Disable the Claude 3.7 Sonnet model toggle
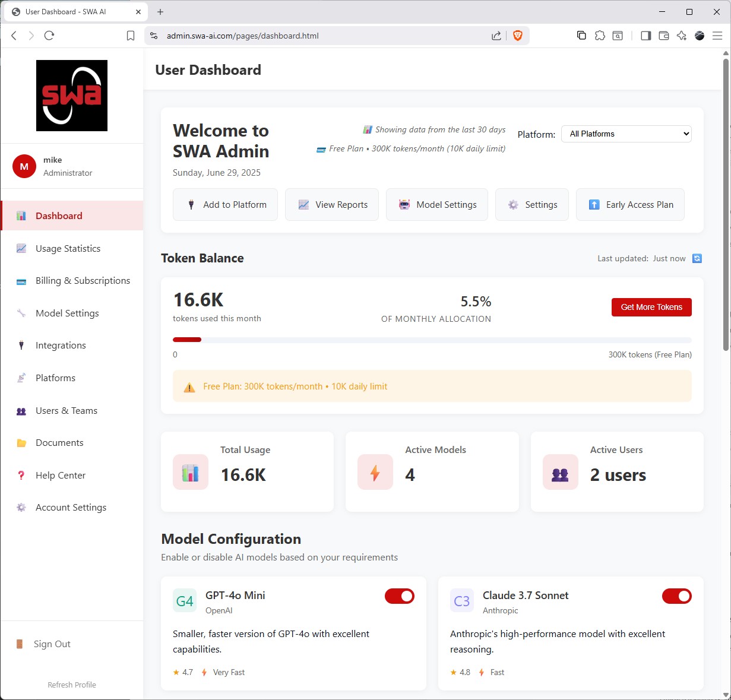Image resolution: width=731 pixels, height=700 pixels. point(677,596)
